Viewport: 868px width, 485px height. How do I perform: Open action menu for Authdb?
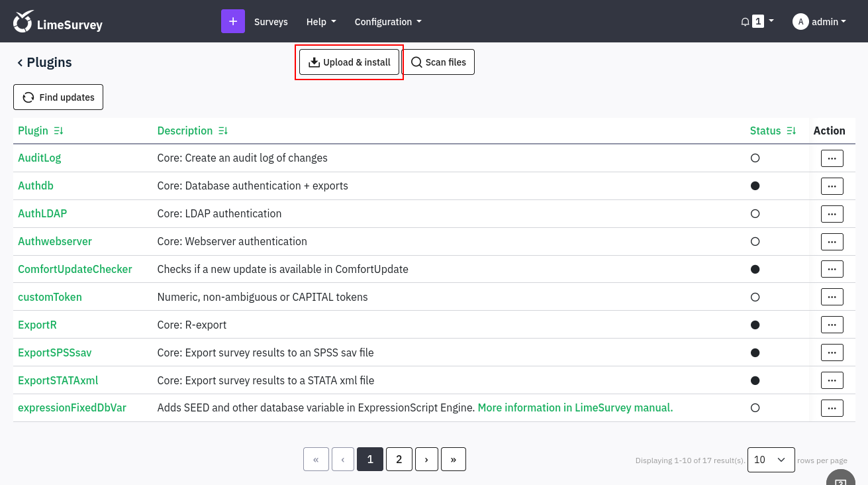pyautogui.click(x=832, y=186)
